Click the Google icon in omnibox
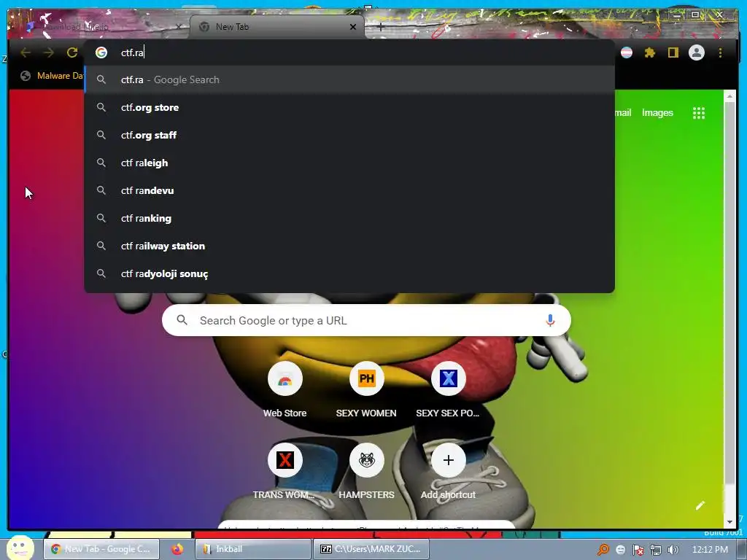 101,52
